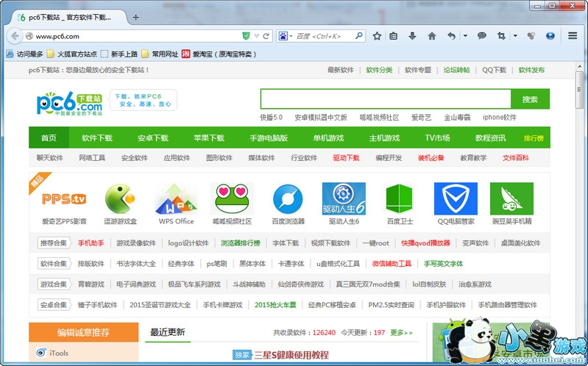Open 安卓下载 navigation item
Viewport: 588px width, 366px height.
[x=153, y=137]
